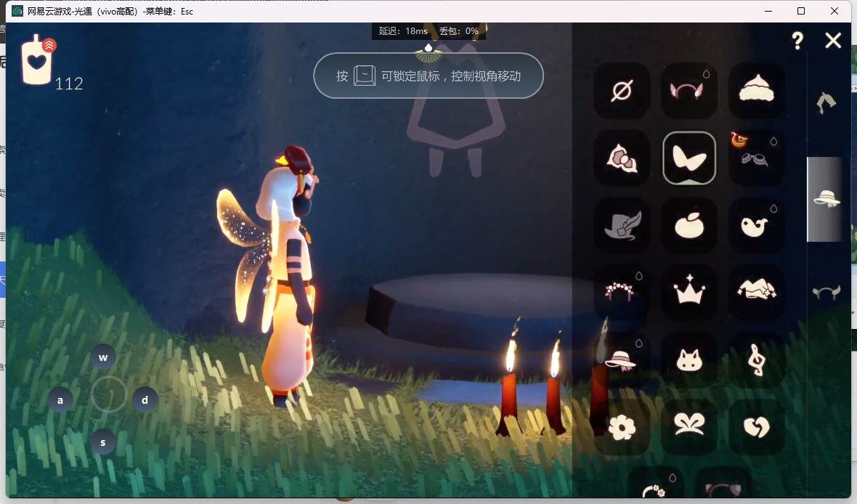Click the mouse-lock hint banner
This screenshot has height=504, width=857.
[428, 76]
